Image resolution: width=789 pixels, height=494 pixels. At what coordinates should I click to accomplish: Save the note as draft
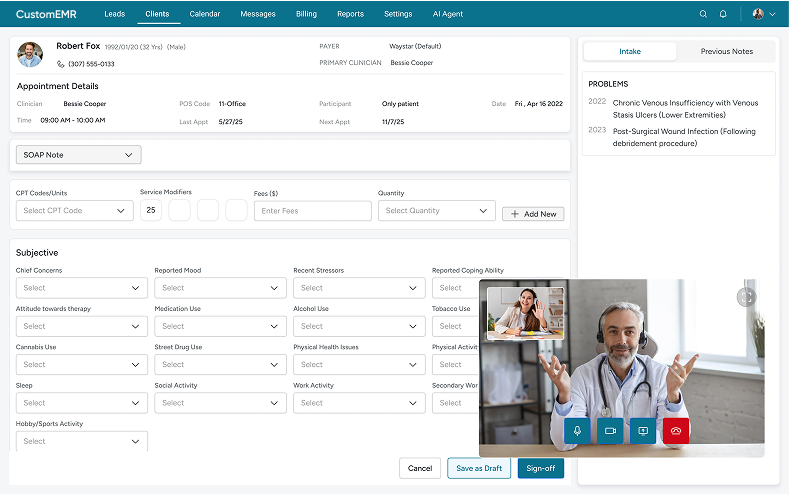(x=479, y=468)
